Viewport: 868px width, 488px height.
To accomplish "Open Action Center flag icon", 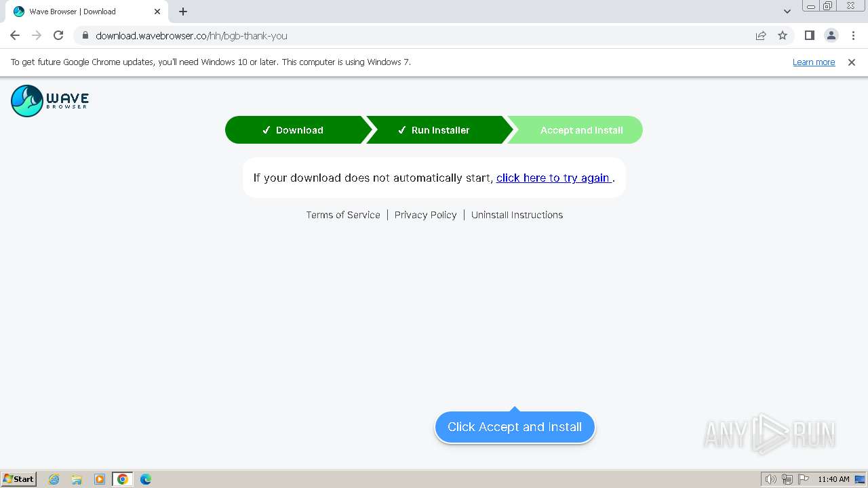I will (x=804, y=479).
